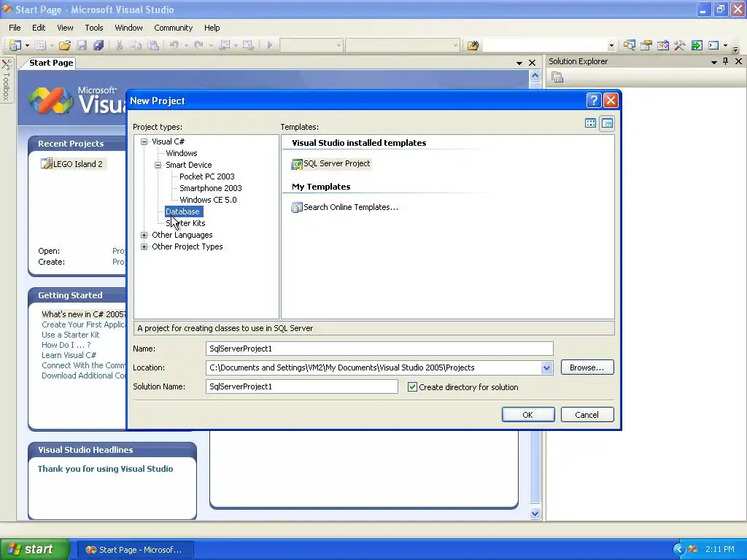Screen dimensions: 747x560
Task: Click the Save All toolbar icon
Action: pyautogui.click(x=98, y=45)
